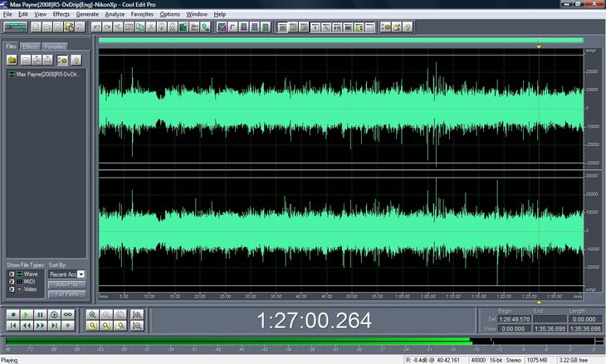The height and width of the screenshot is (364, 606).
Task: Click the Zoom to Selection icon
Action: tap(92, 326)
